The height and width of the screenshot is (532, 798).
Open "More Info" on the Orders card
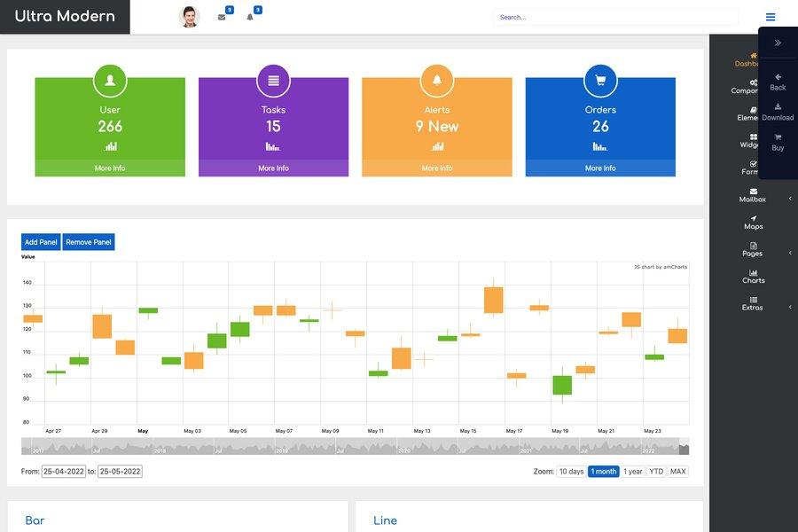[599, 167]
